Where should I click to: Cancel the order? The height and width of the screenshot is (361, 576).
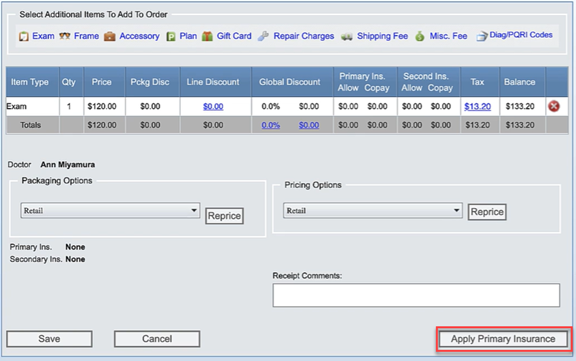coord(157,339)
